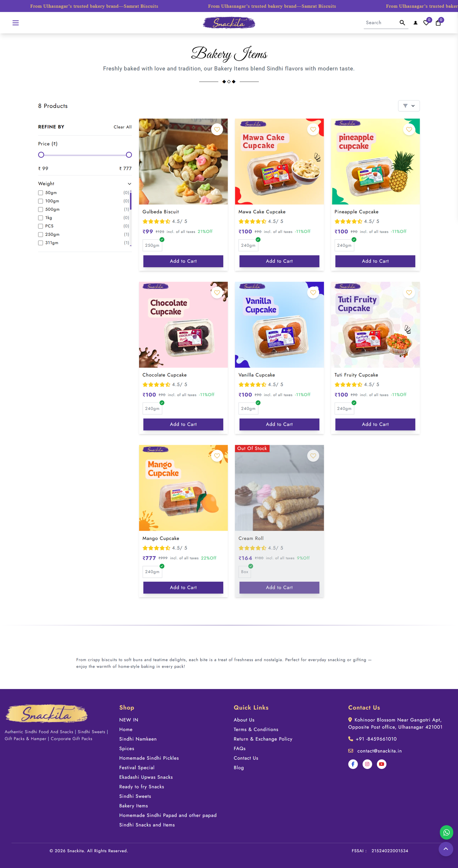Screen dimensions: 458x868
Task: Click the maximum price slider handle
Action: click(129, 155)
